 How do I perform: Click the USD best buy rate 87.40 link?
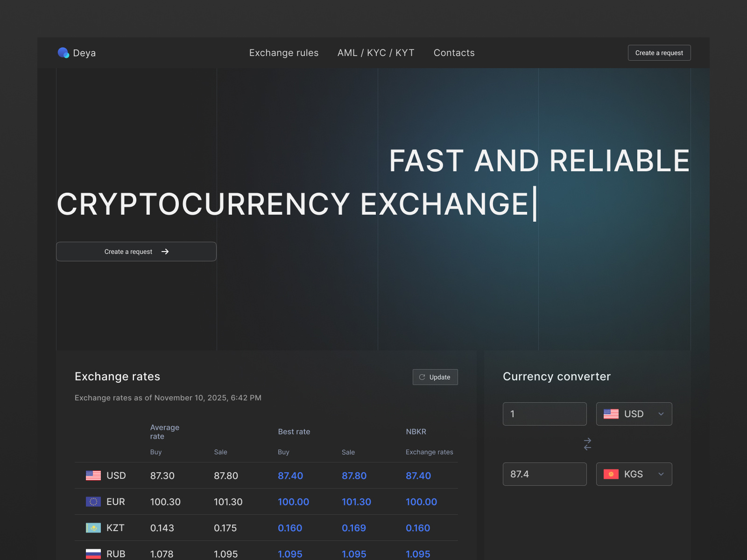(290, 476)
